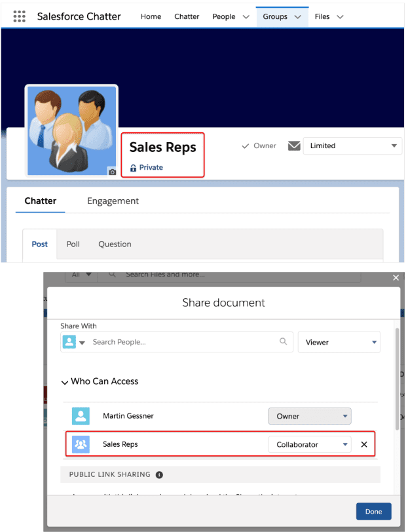Collapse the Who Can Access section
The width and height of the screenshot is (408, 532).
65,381
